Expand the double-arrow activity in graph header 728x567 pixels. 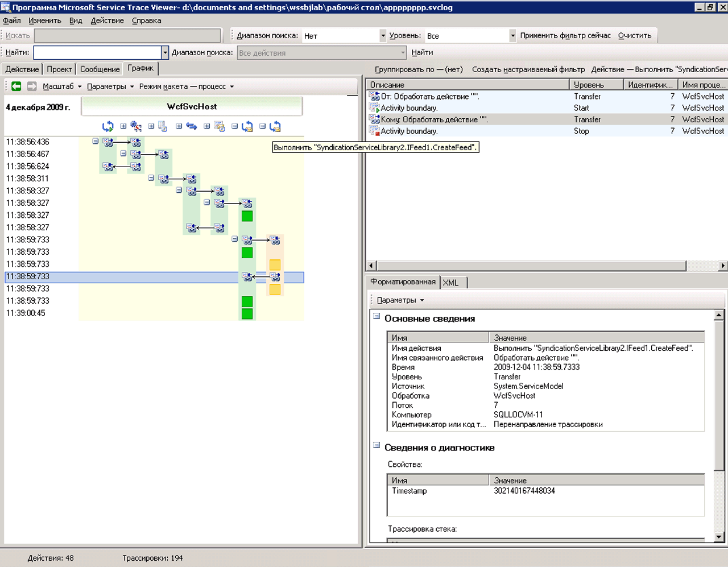pos(179,126)
